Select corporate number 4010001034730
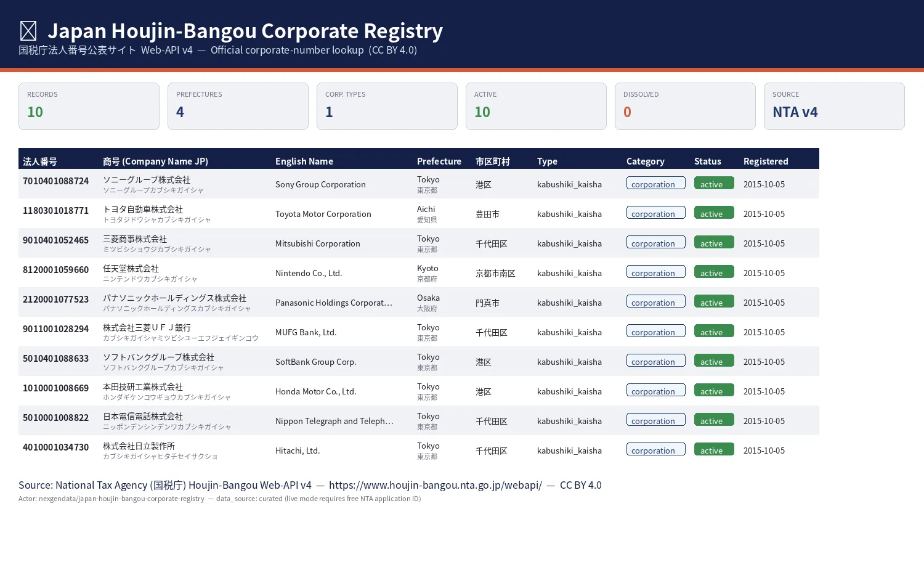The width and height of the screenshot is (924, 567). (56, 447)
